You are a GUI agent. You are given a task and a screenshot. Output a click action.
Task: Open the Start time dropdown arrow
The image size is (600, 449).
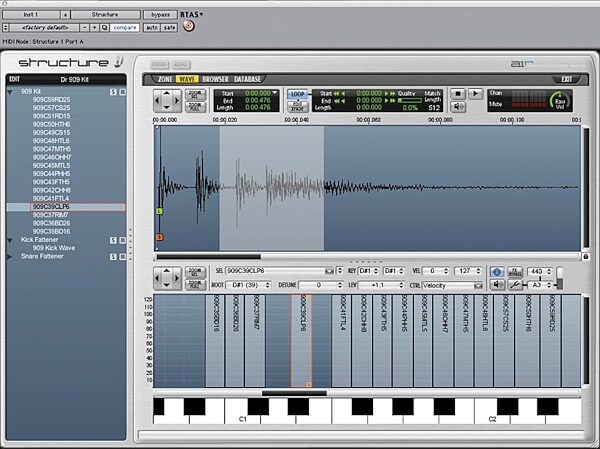(x=274, y=93)
